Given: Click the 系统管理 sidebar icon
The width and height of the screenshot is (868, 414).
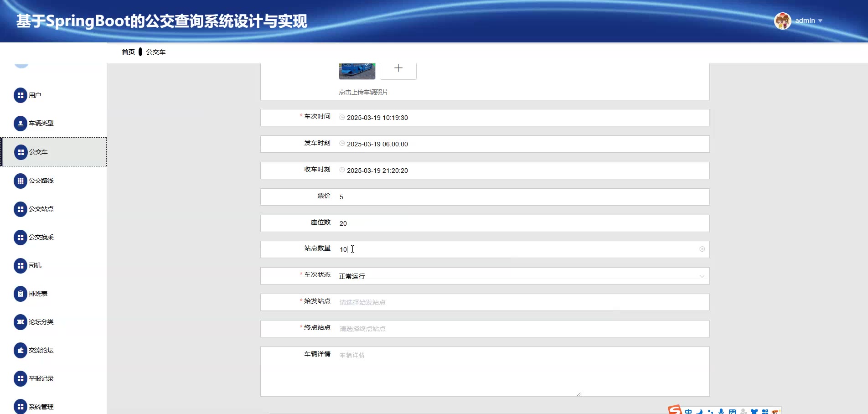Looking at the screenshot, I should pos(21,407).
